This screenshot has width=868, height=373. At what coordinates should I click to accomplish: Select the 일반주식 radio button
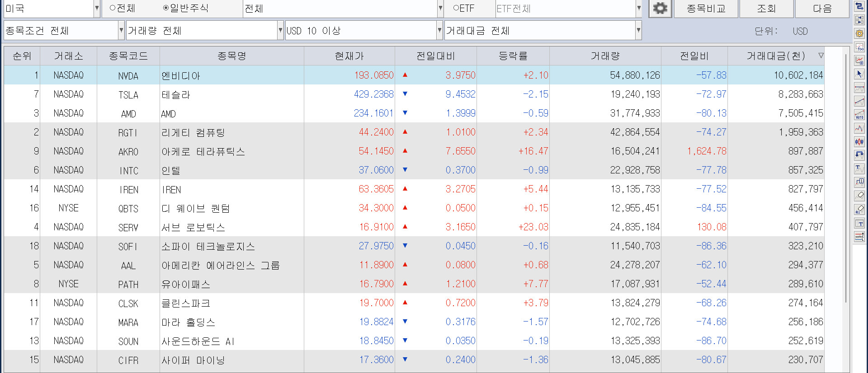(166, 8)
